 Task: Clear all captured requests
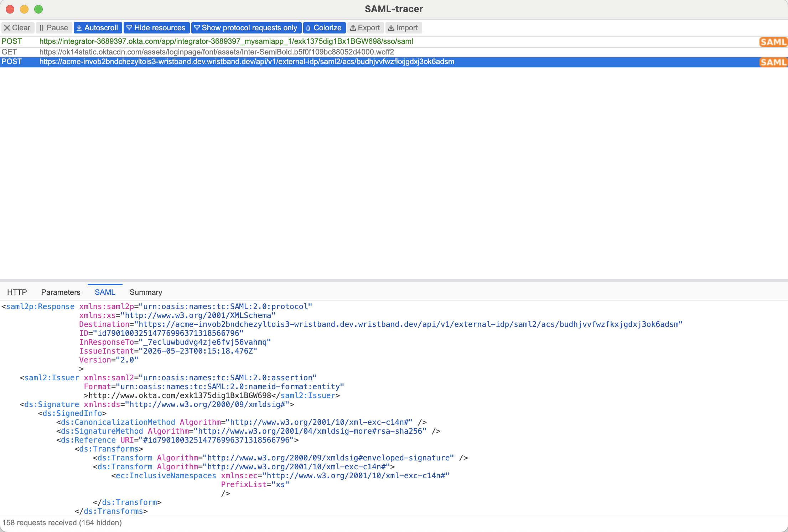coord(17,28)
